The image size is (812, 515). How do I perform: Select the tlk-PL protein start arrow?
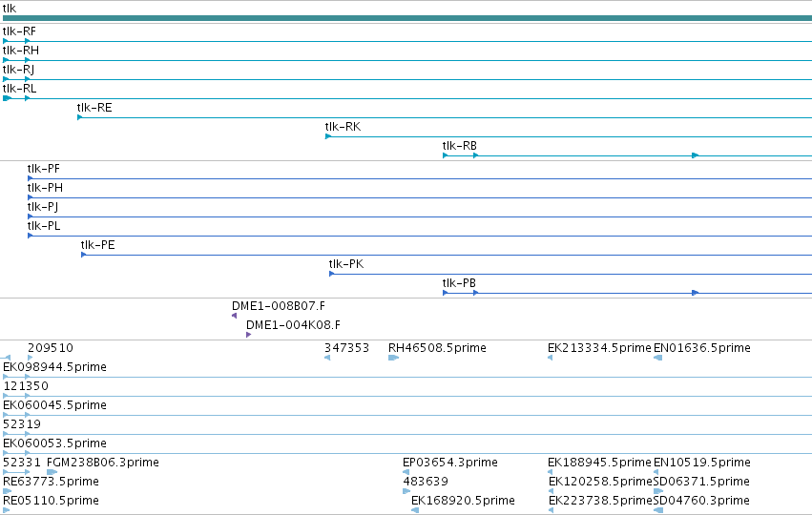click(30, 236)
